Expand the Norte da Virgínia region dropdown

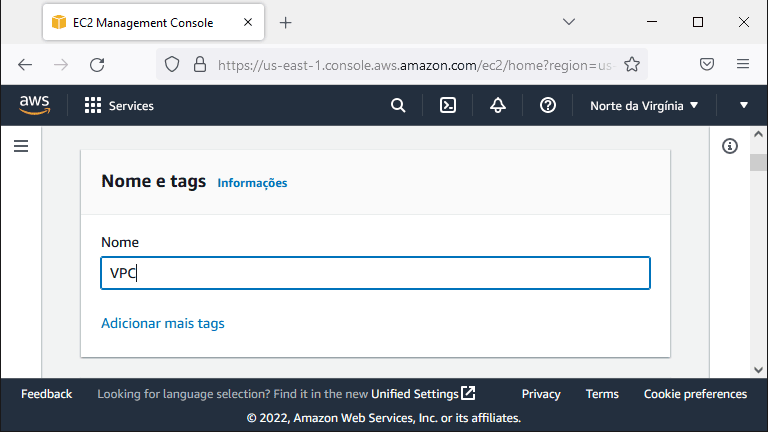pos(644,106)
